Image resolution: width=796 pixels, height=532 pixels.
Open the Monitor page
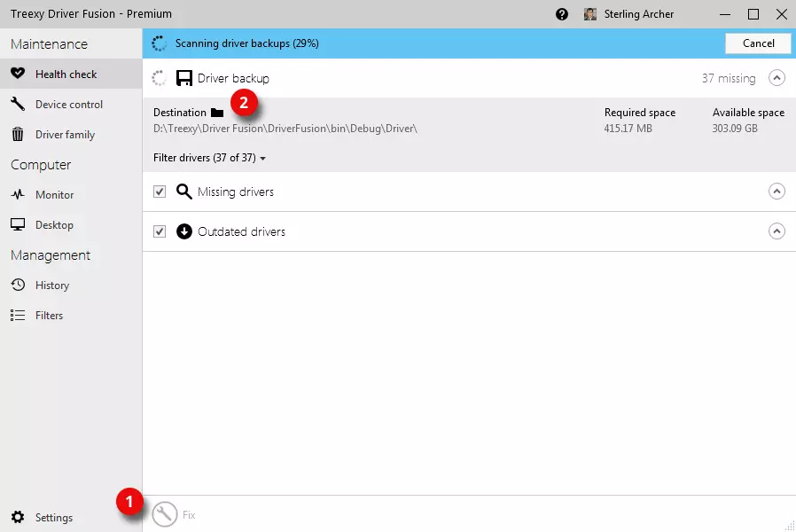coord(71,195)
